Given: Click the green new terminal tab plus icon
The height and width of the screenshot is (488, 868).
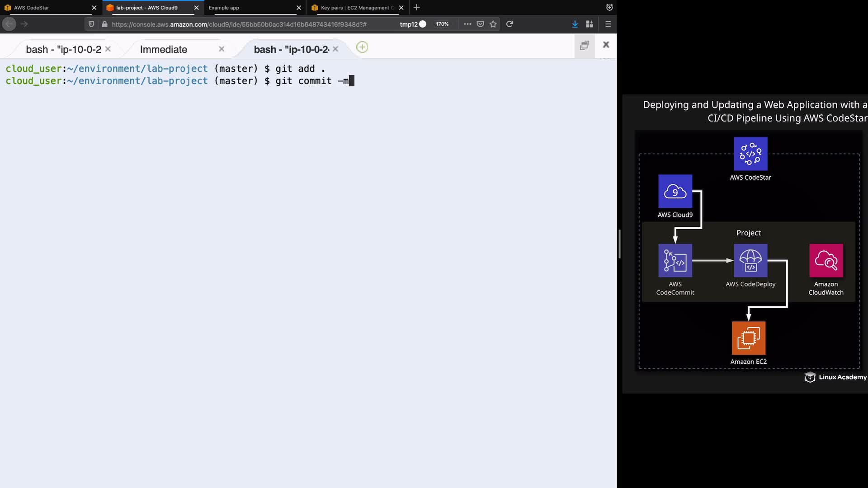Looking at the screenshot, I should [x=362, y=47].
